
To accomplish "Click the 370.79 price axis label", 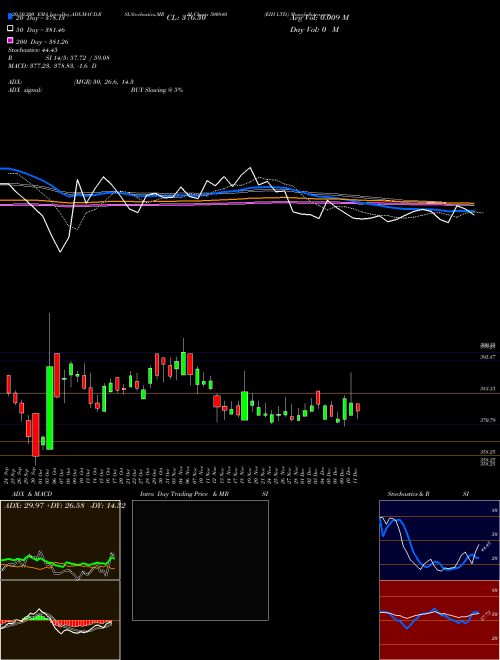I will point(488,420).
